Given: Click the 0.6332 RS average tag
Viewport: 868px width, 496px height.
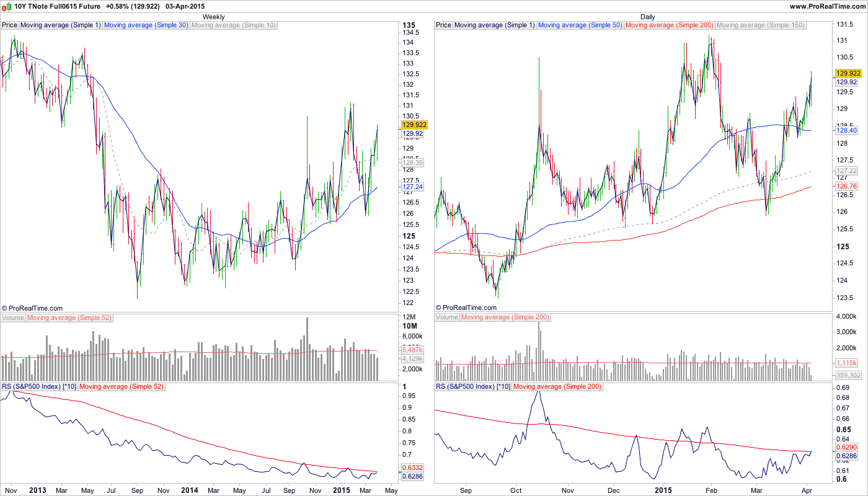Looking at the screenshot, I should (x=413, y=467).
